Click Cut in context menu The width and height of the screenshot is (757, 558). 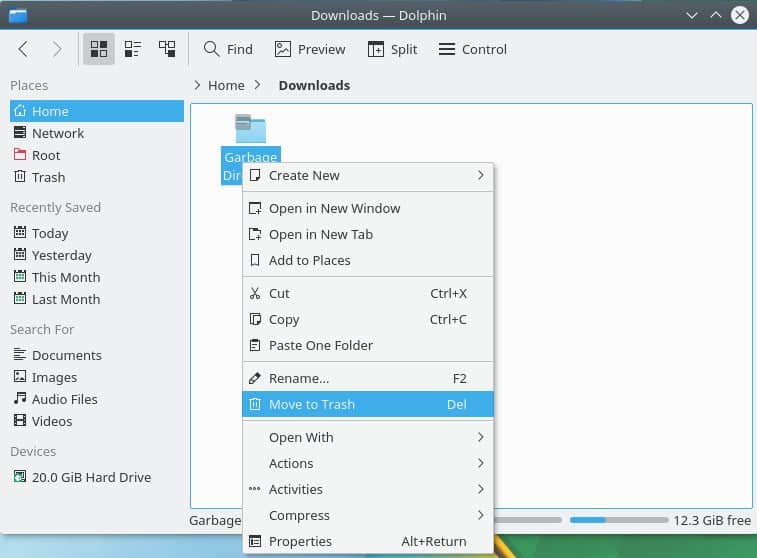(368, 293)
